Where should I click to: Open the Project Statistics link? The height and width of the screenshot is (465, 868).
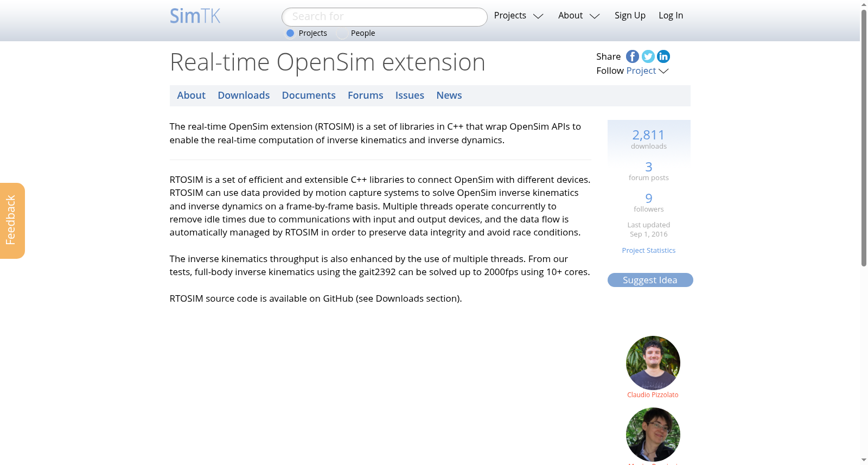click(x=649, y=250)
